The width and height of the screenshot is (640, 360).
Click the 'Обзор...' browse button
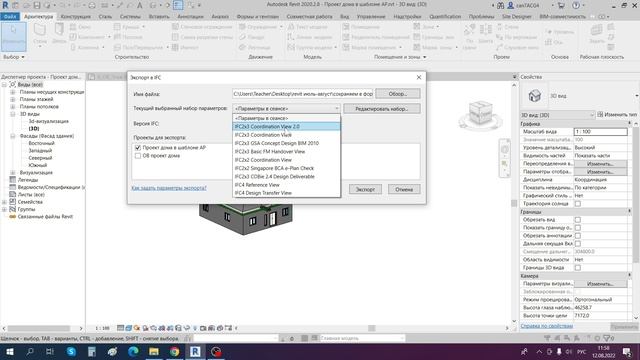pyautogui.click(x=398, y=94)
